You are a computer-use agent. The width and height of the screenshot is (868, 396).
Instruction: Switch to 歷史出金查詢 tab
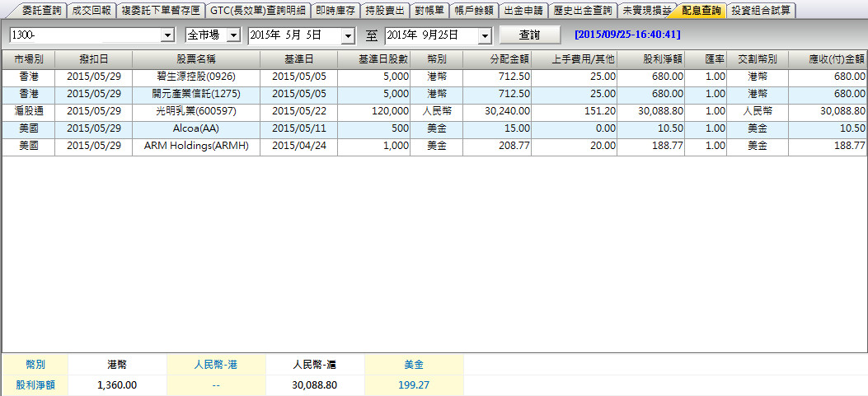583,11
